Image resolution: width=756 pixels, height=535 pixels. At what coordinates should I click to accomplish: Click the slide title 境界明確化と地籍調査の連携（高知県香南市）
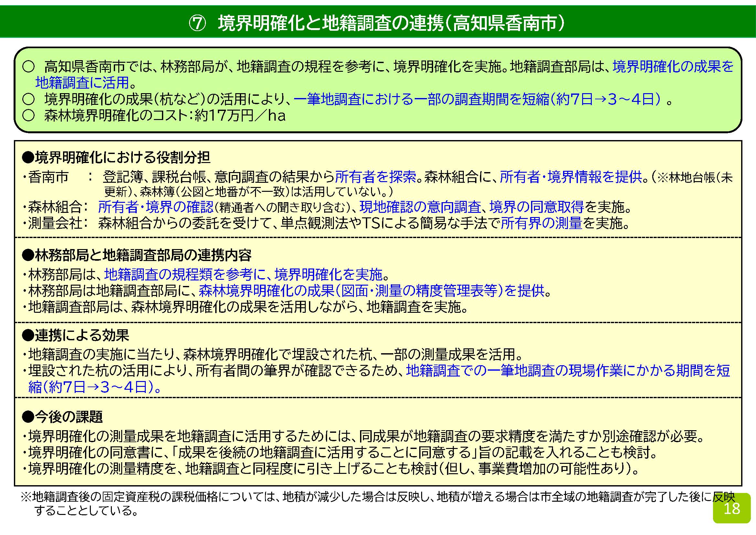pyautogui.click(x=391, y=23)
